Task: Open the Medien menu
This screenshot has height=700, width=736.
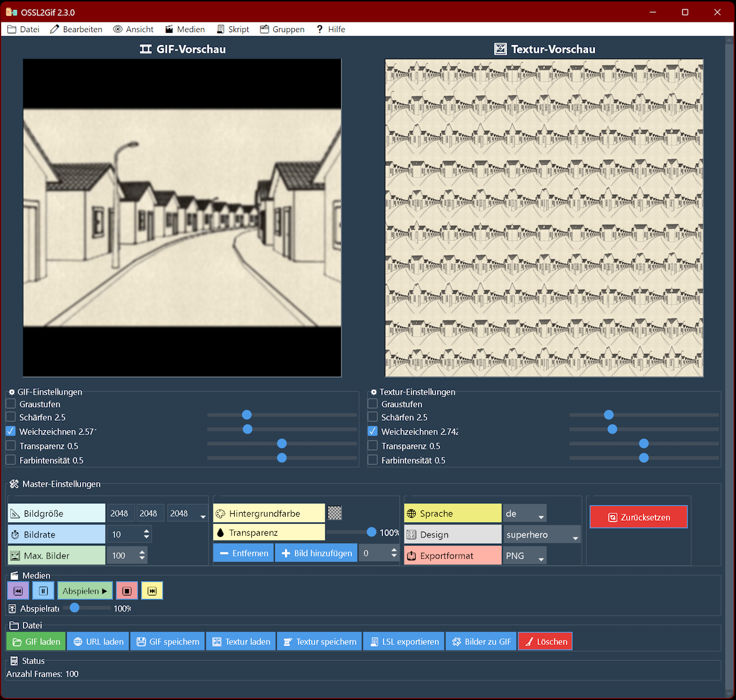Action: coord(185,29)
